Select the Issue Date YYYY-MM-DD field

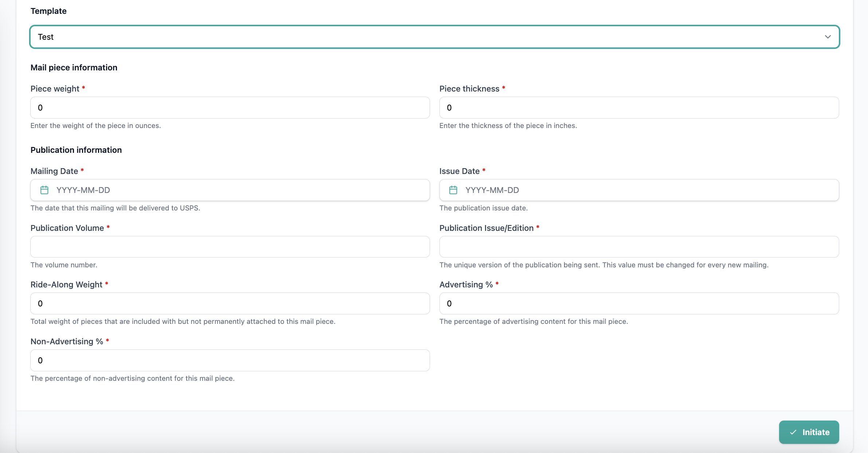pos(649,190)
